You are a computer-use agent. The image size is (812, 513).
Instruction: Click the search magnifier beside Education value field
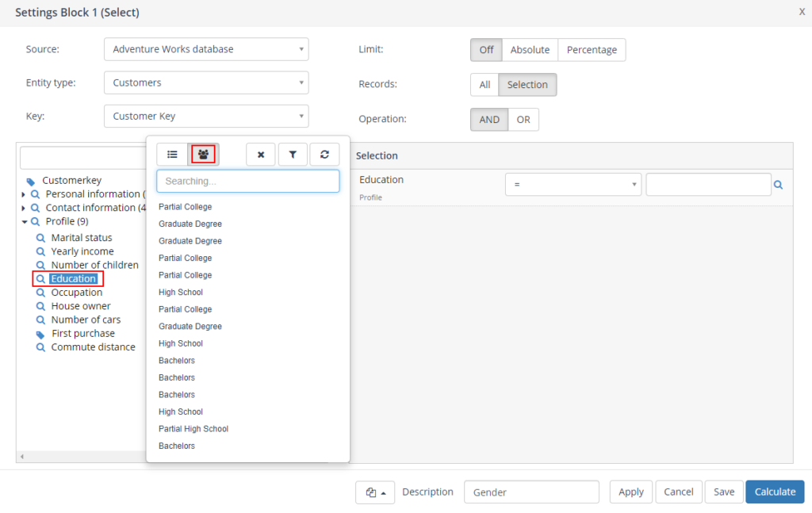pos(778,185)
